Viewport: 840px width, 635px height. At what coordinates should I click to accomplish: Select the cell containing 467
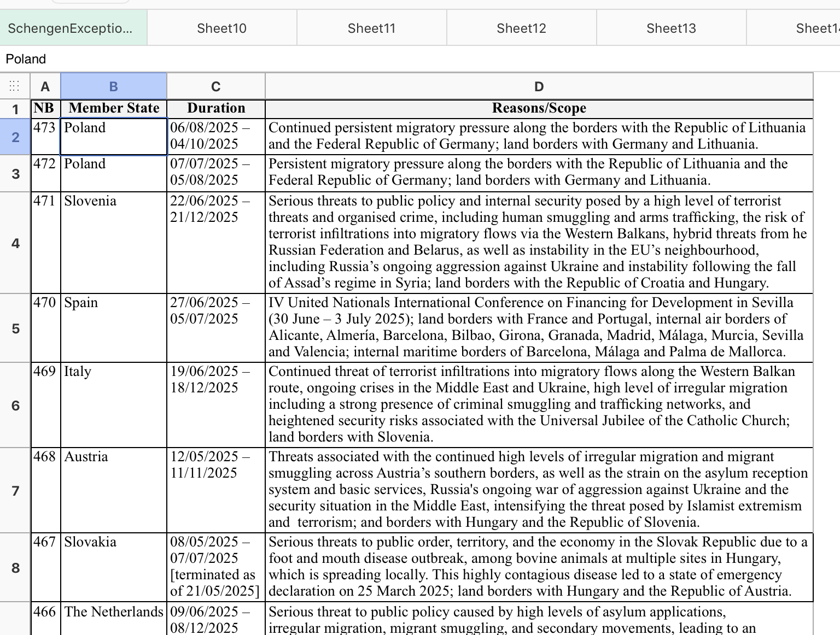(45, 567)
